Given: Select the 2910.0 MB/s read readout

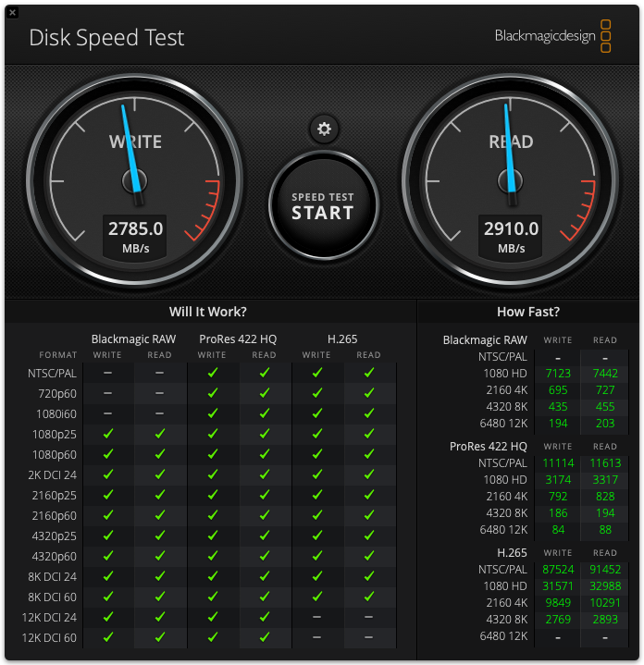Looking at the screenshot, I should 511,236.
